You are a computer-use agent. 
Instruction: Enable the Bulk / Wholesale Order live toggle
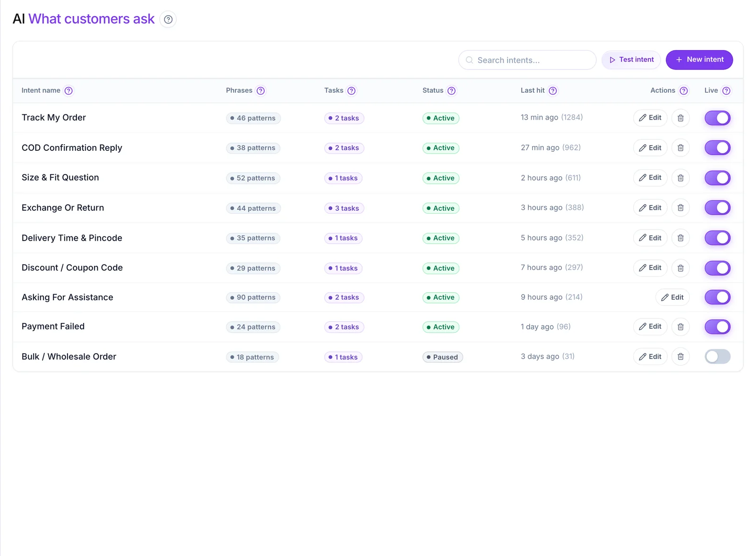tap(717, 356)
